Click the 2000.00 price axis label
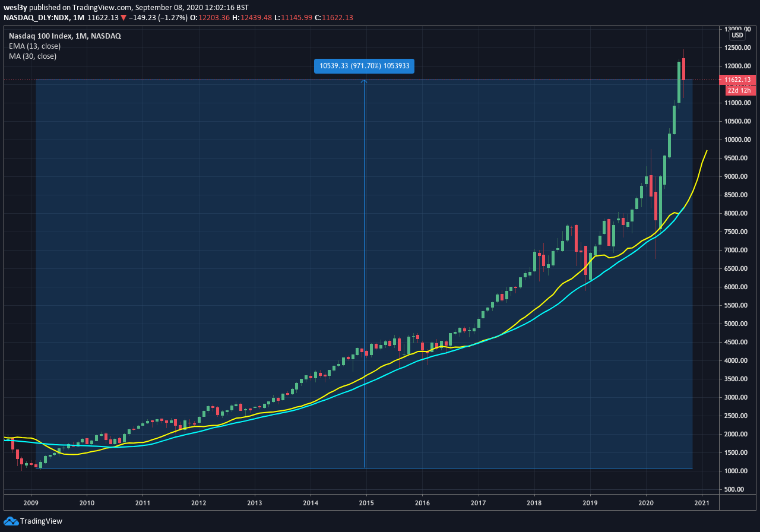The image size is (760, 532). click(736, 434)
